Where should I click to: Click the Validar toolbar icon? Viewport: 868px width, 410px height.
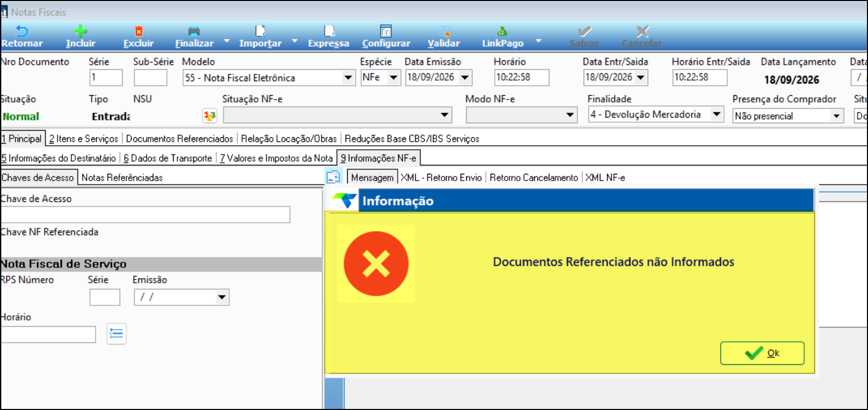(444, 31)
